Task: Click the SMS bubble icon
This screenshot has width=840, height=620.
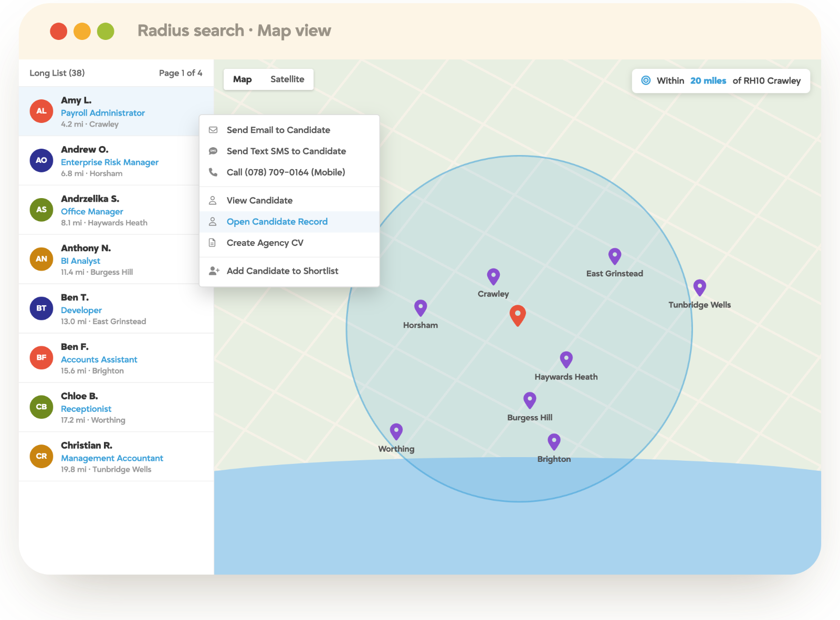Action: point(213,151)
